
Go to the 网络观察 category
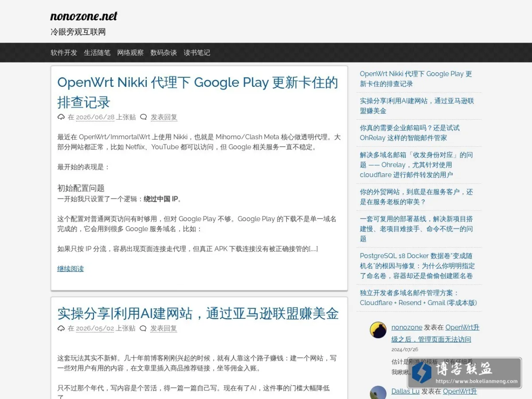click(x=130, y=53)
